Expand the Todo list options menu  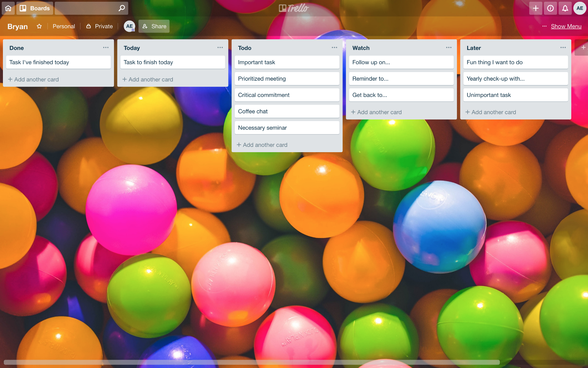pos(335,47)
